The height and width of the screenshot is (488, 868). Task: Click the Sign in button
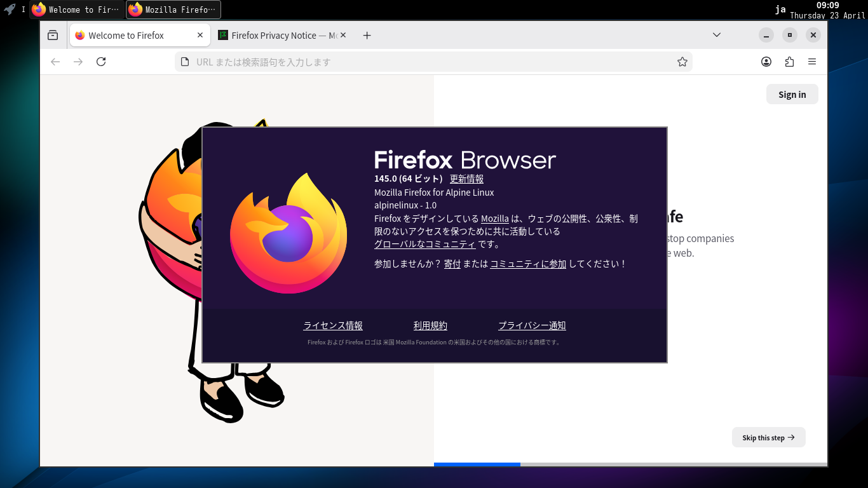pos(792,94)
